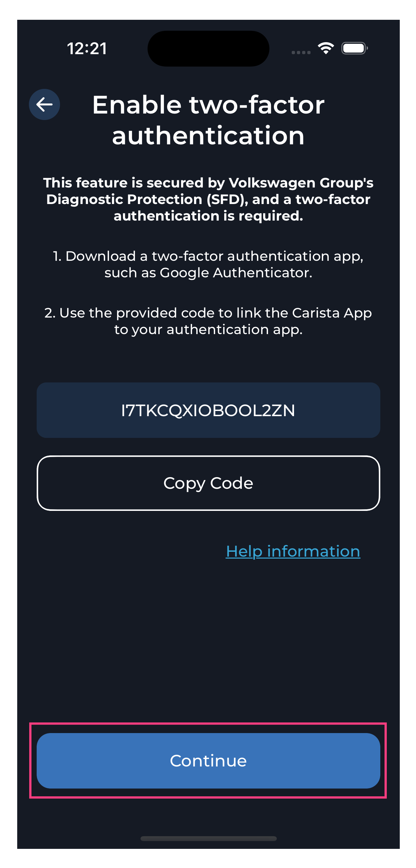Tap the step 2 link instruction text
416x868 pixels.
pyautogui.click(x=208, y=321)
